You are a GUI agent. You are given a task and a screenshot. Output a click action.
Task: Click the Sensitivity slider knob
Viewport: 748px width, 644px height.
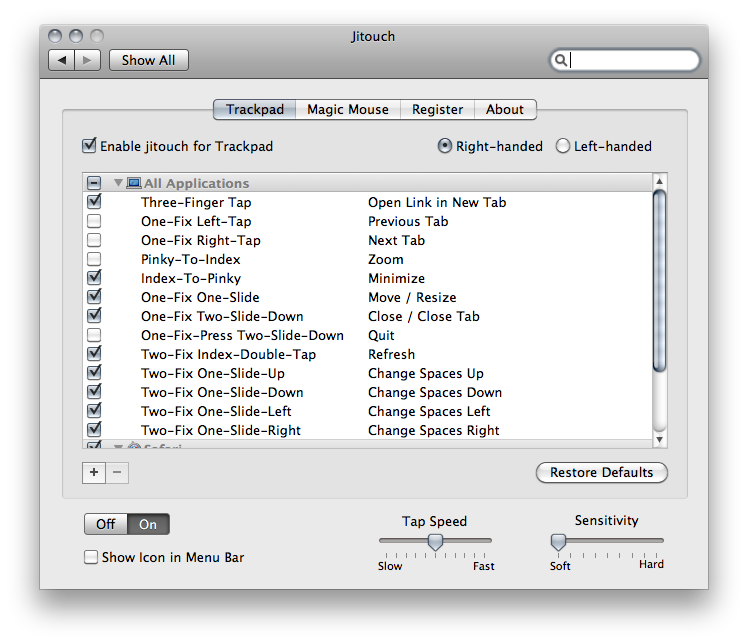(x=558, y=542)
